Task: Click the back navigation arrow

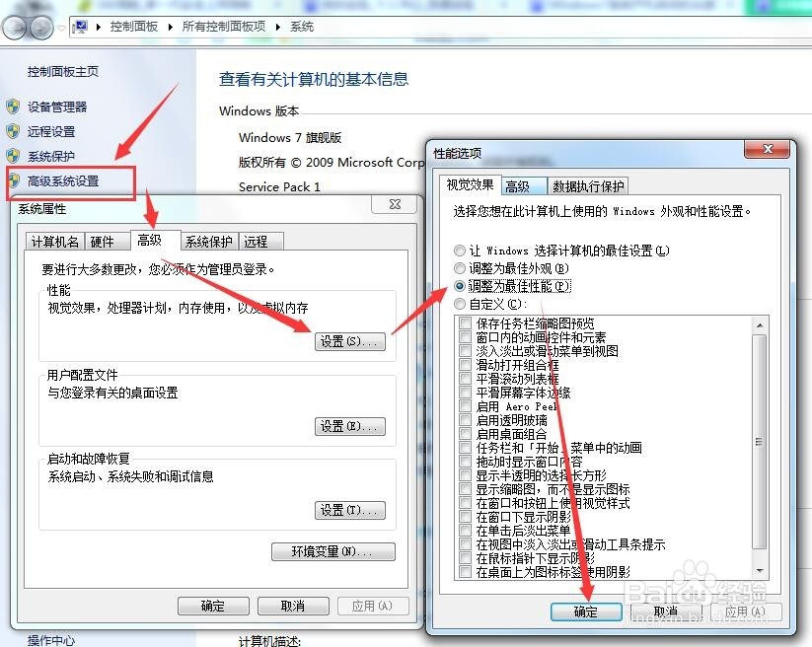Action: point(12,27)
